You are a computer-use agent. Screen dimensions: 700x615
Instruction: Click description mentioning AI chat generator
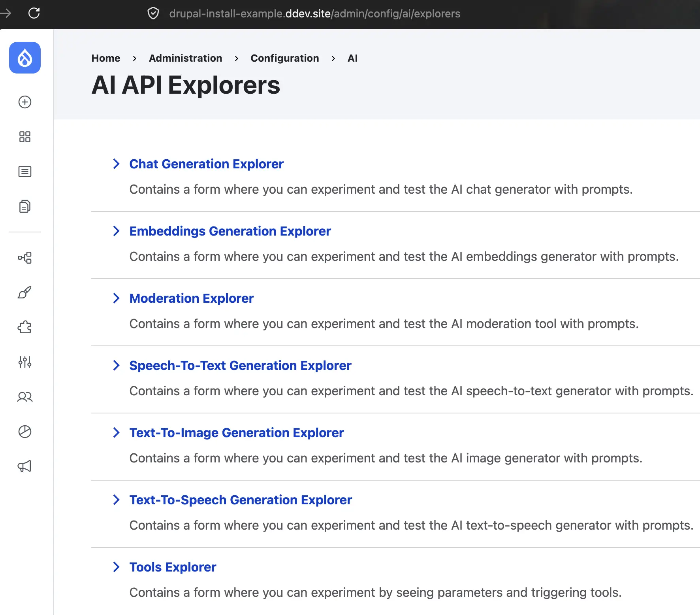click(x=381, y=189)
